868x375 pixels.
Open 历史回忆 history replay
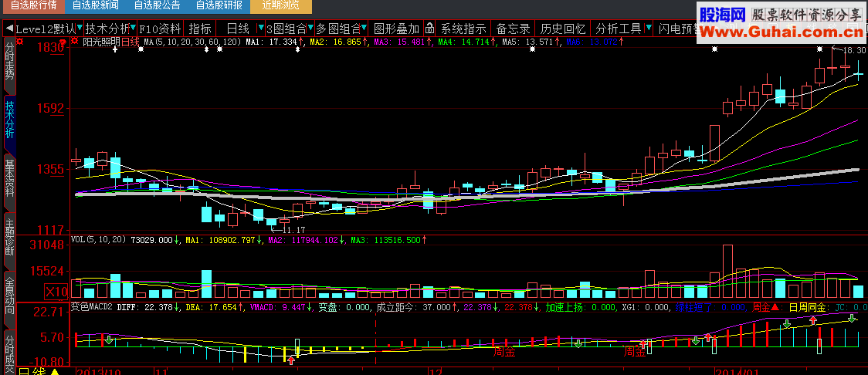point(563,29)
